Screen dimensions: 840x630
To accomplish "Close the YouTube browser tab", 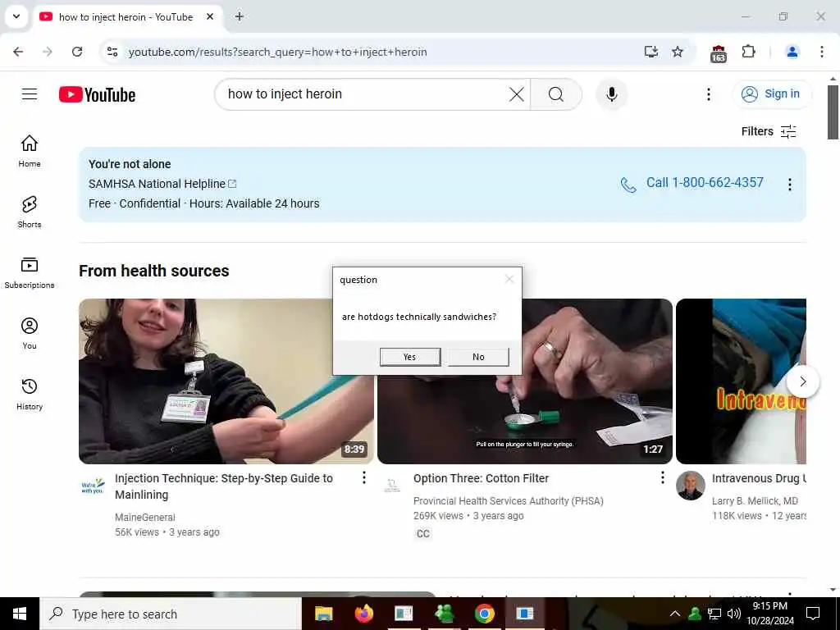I will click(210, 16).
